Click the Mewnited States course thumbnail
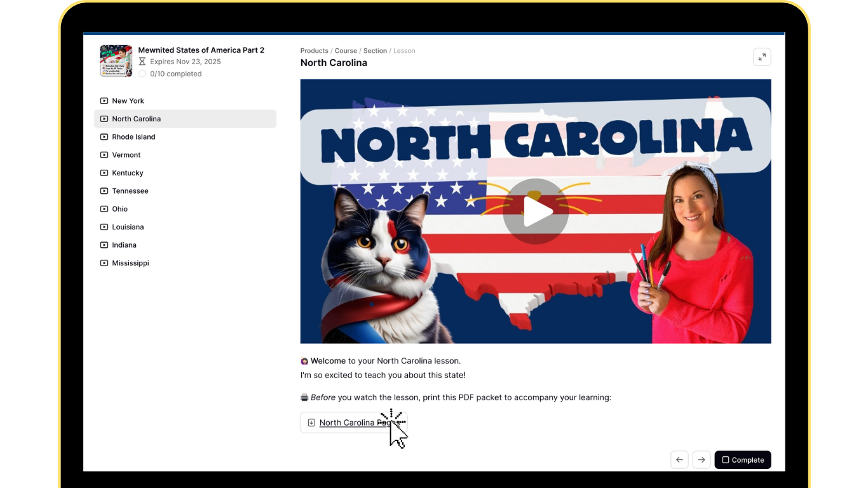868x488 pixels. 116,61
